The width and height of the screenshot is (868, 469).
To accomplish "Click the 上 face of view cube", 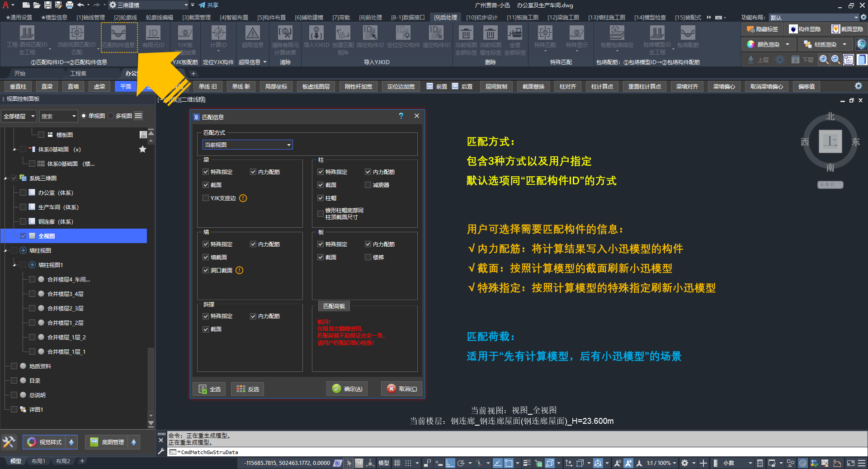I will click(830, 141).
